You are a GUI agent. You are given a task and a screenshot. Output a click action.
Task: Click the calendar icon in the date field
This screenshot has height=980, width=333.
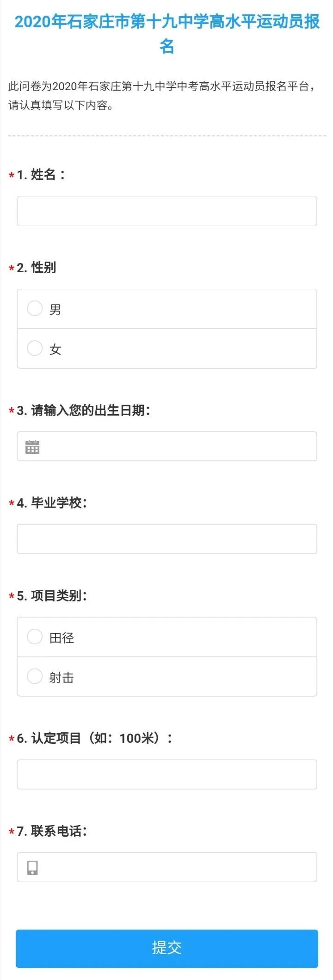pos(31,447)
